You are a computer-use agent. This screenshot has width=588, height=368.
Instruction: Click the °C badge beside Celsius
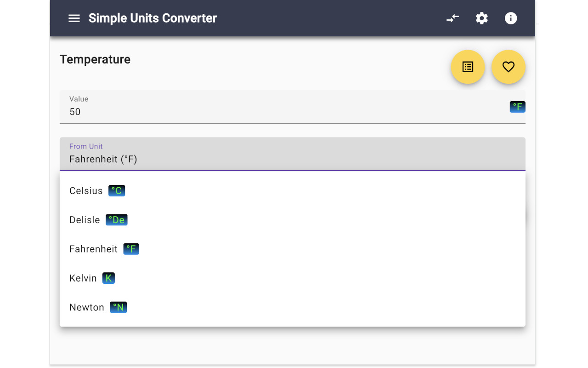point(116,190)
